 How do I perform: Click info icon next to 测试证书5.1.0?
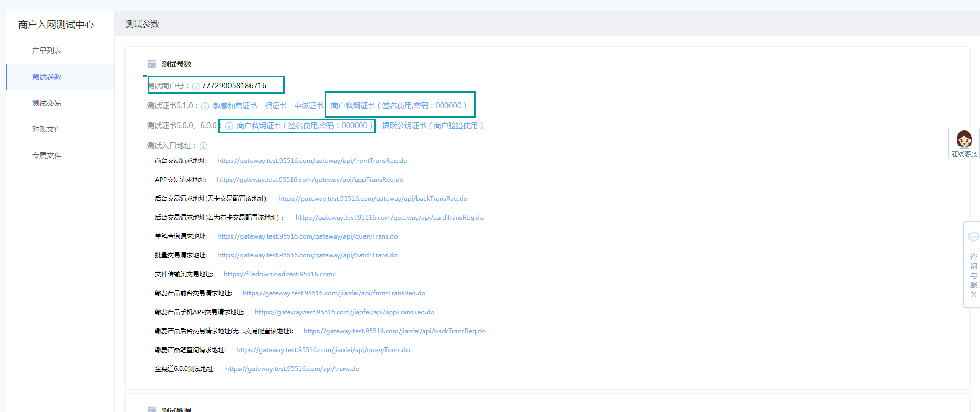[205, 106]
